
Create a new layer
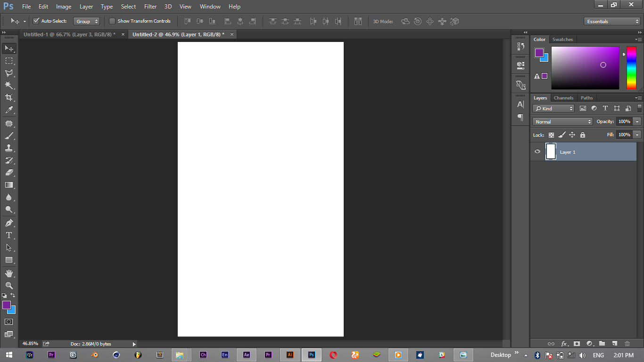(x=614, y=344)
